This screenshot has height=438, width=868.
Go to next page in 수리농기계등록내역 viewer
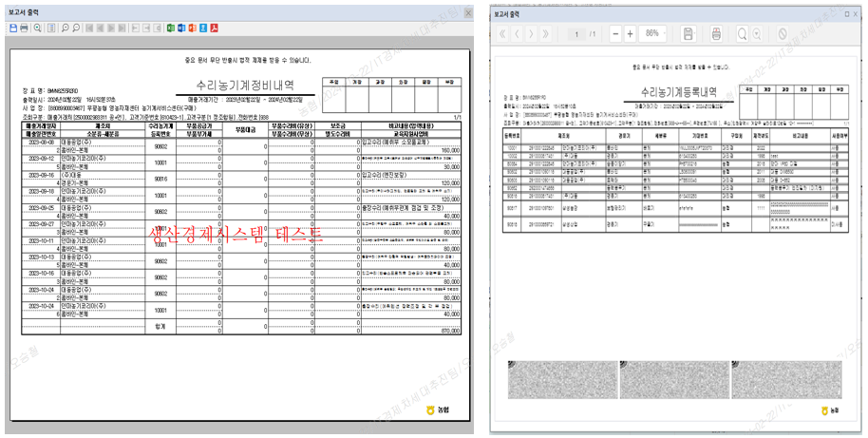tap(532, 34)
